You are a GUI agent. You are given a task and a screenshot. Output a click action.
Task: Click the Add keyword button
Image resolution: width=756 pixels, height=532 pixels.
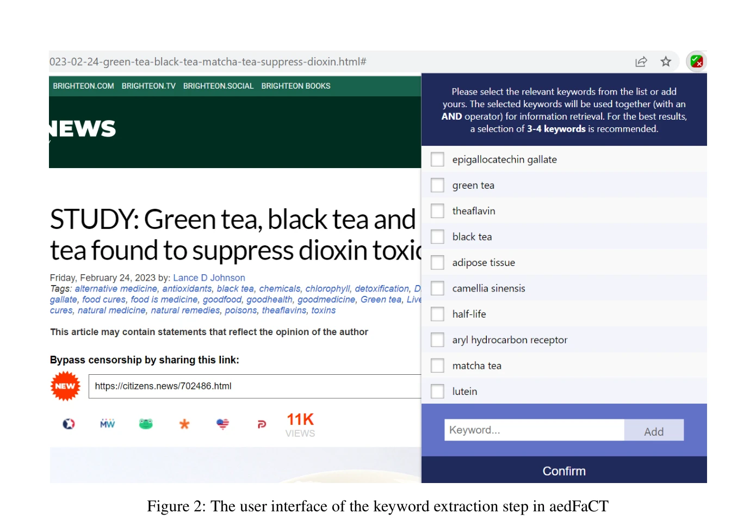654,430
